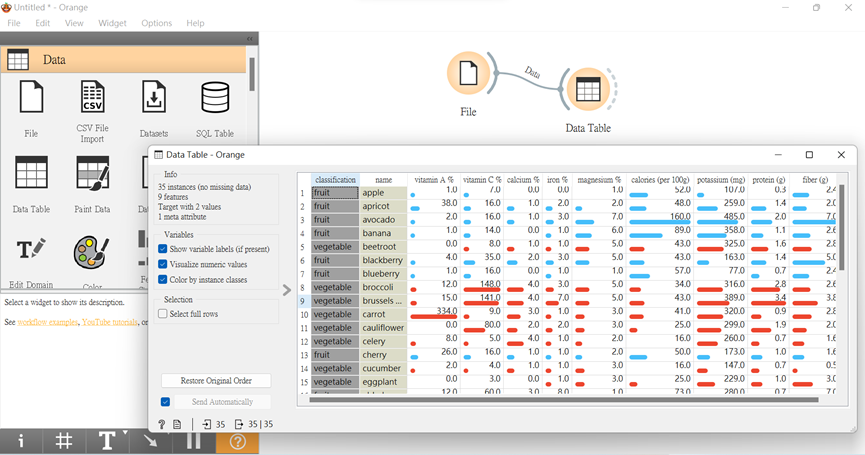This screenshot has width=865, height=455.
Task: Sort by the name column header
Action: click(x=383, y=180)
